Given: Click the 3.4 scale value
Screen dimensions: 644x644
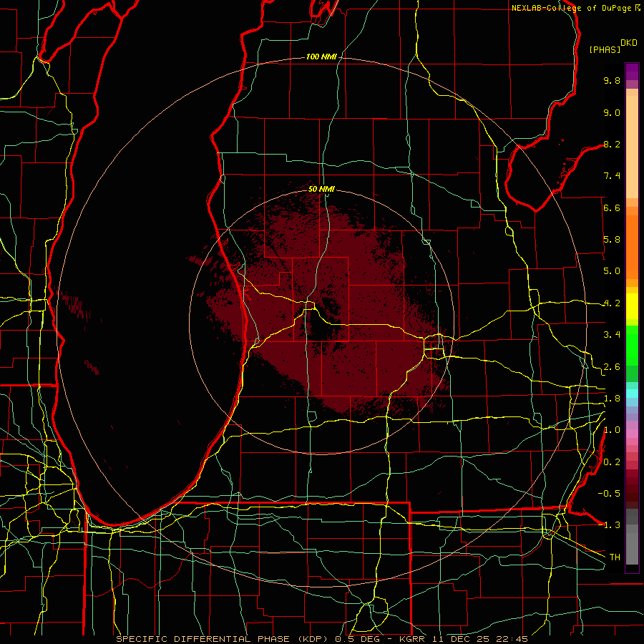Looking at the screenshot, I should (x=612, y=335).
